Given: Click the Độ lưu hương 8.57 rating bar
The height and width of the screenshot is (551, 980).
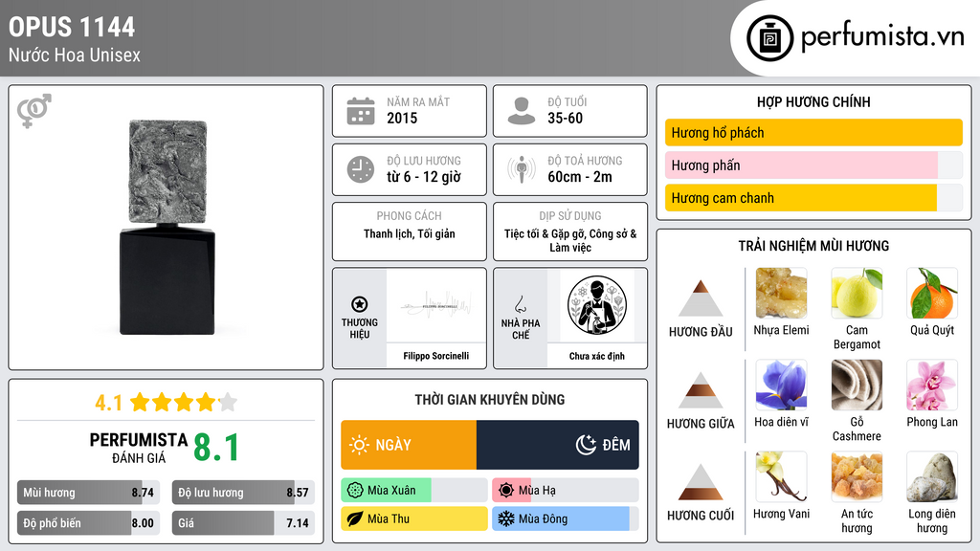Looking at the screenshot, I should coord(243,493).
